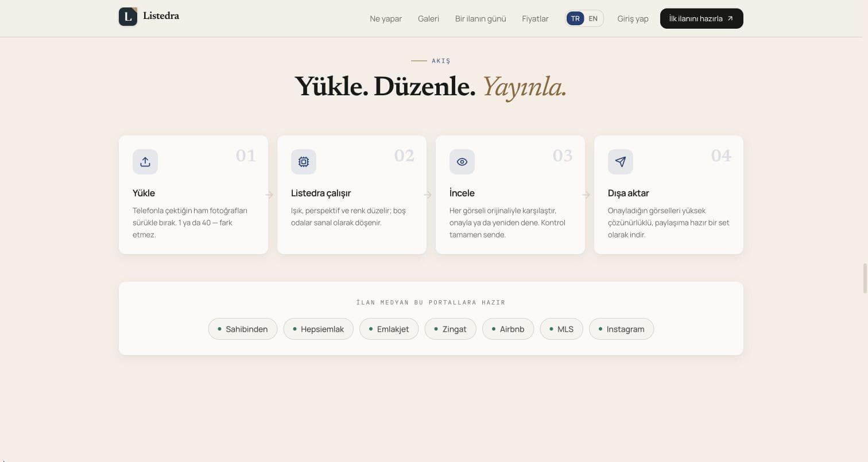Select the Hepsiemlak portal chip
The width and height of the screenshot is (868, 462).
coord(319,329)
